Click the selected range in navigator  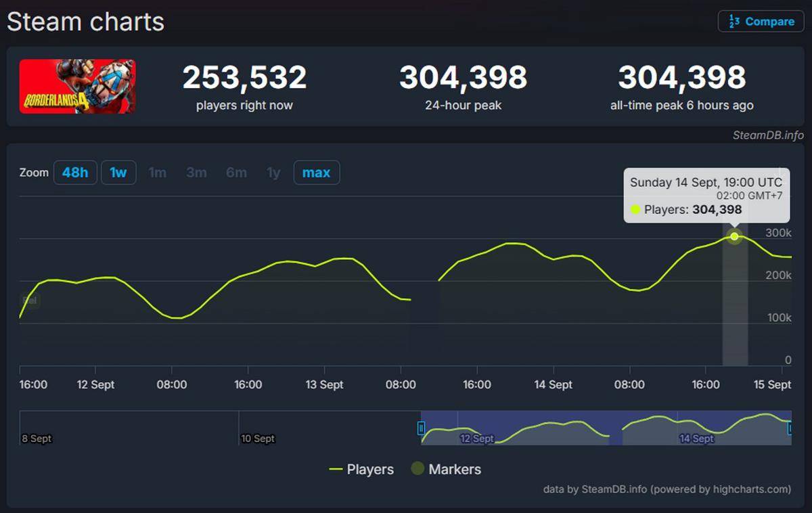(606, 428)
